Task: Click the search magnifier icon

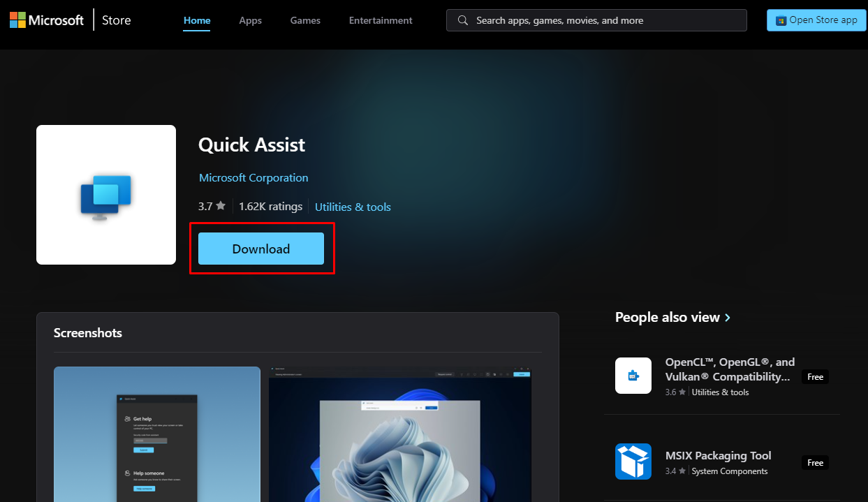Action: pyautogui.click(x=462, y=20)
